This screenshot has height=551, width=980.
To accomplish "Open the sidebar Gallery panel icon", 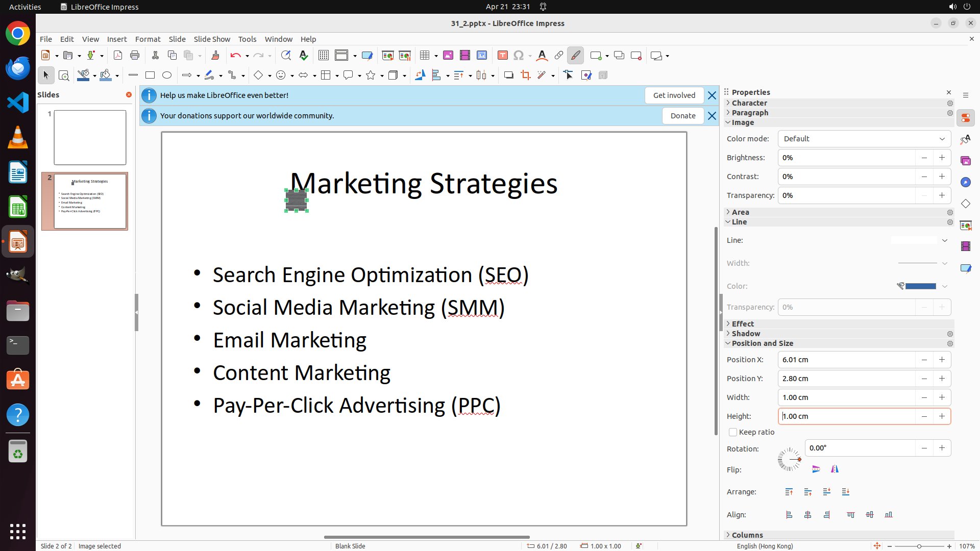I will point(966,161).
